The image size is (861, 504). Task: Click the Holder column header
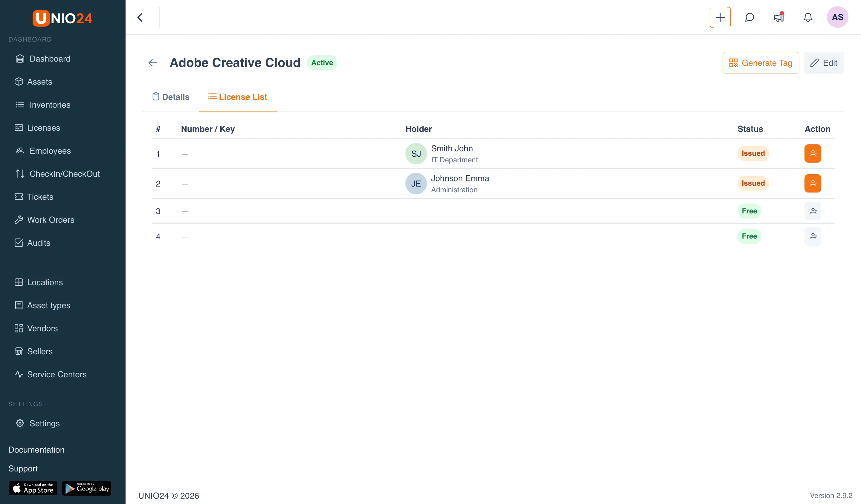click(x=418, y=129)
